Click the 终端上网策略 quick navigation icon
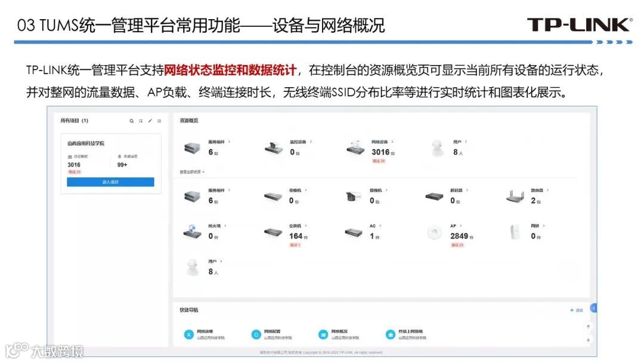This screenshot has height=363, width=644. point(390,334)
